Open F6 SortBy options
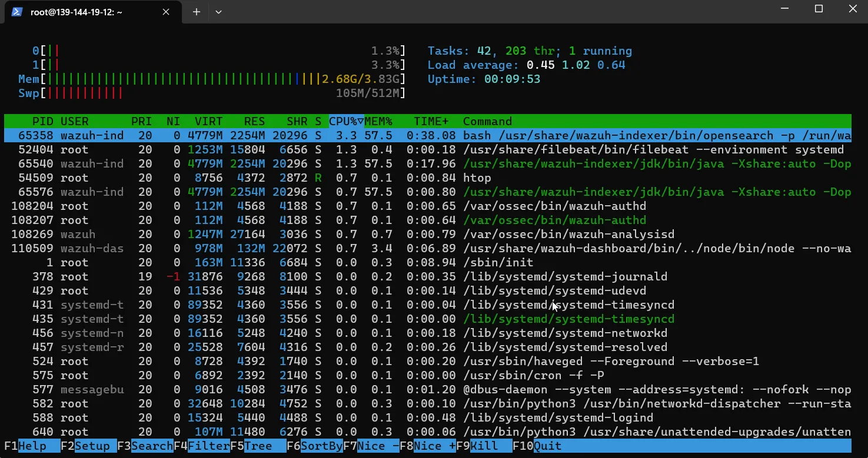The height and width of the screenshot is (458, 868). click(315, 446)
